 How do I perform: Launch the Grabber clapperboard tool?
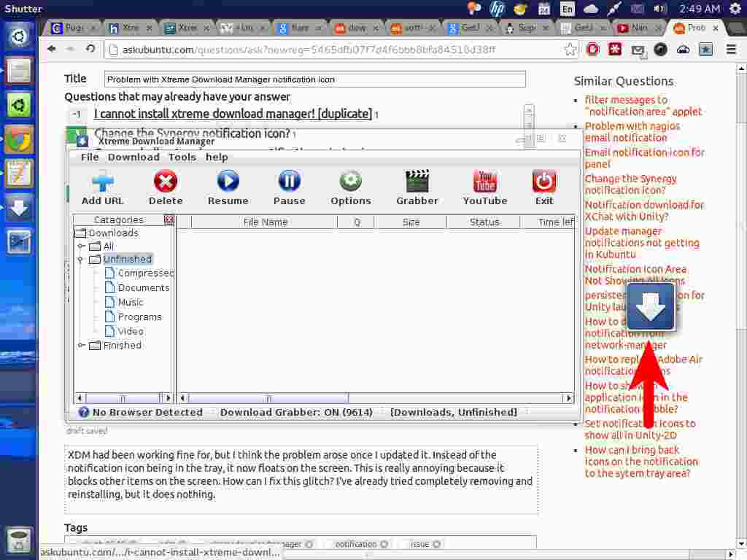417,182
